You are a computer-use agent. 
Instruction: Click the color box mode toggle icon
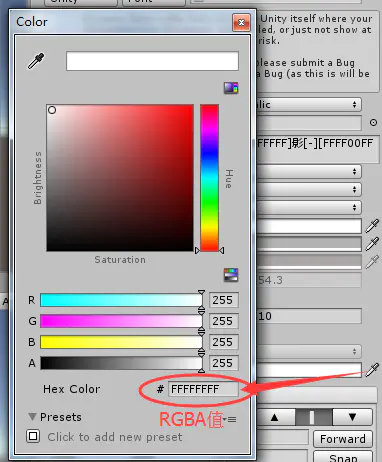[231, 88]
